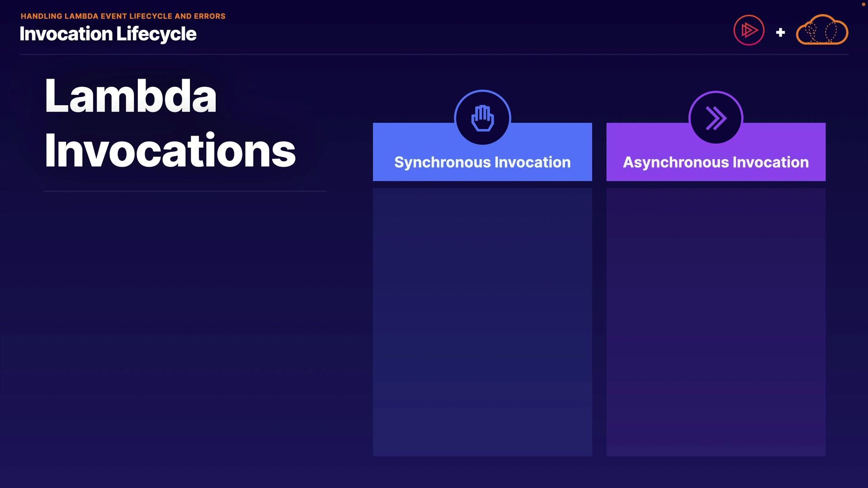Click the orange 'HANDLING LAMBDA EVENT' header text
Screen dimensions: 868x488
tap(75, 16)
